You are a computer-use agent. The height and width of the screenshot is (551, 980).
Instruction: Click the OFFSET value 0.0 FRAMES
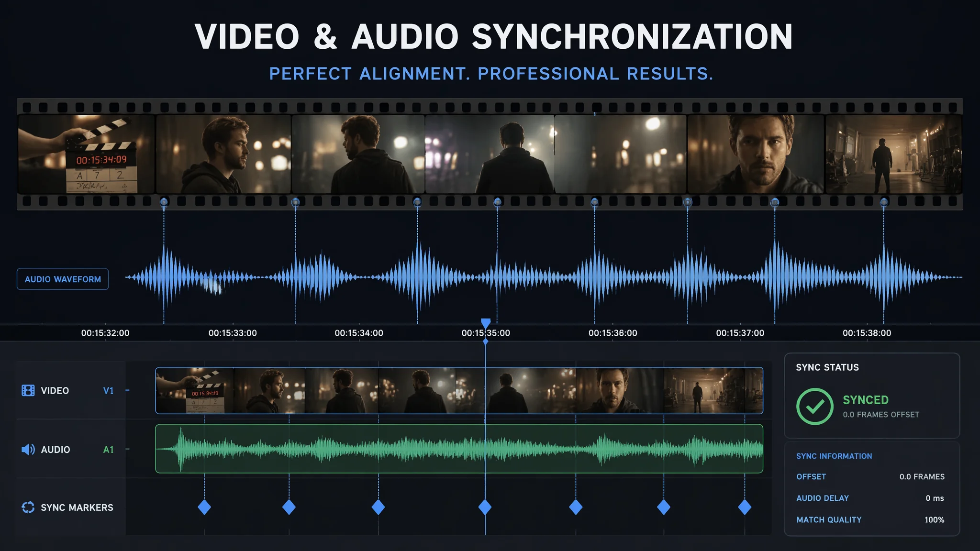coord(922,477)
